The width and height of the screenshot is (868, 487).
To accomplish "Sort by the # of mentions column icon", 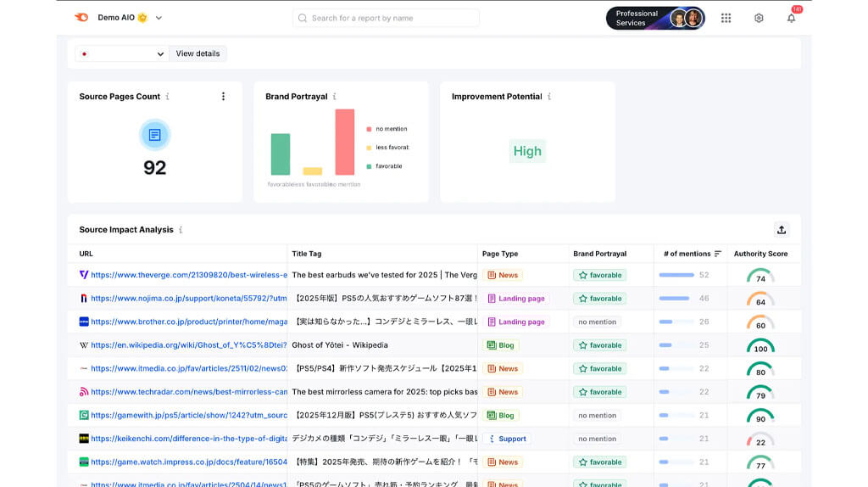I will (717, 254).
